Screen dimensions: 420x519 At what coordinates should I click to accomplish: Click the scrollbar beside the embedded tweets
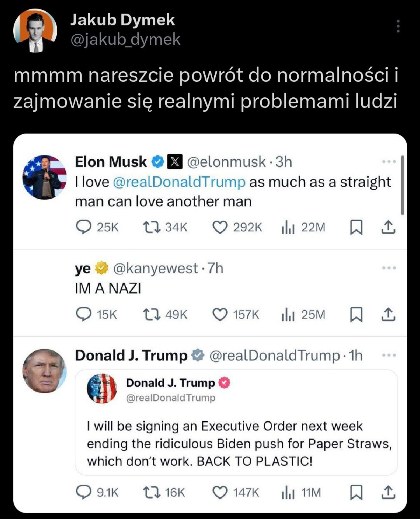pyautogui.click(x=402, y=185)
